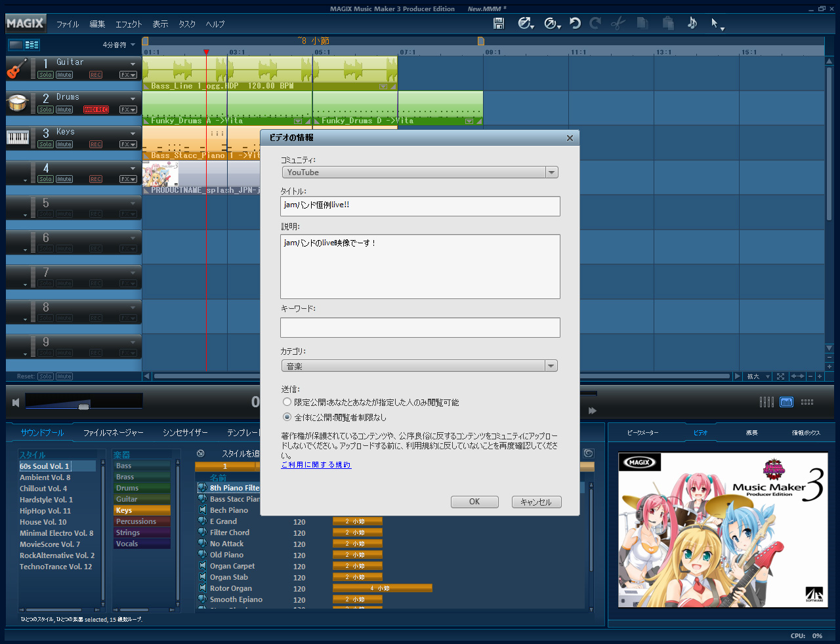
Task: Click the spiral icon in the sound pool
Action: click(589, 453)
